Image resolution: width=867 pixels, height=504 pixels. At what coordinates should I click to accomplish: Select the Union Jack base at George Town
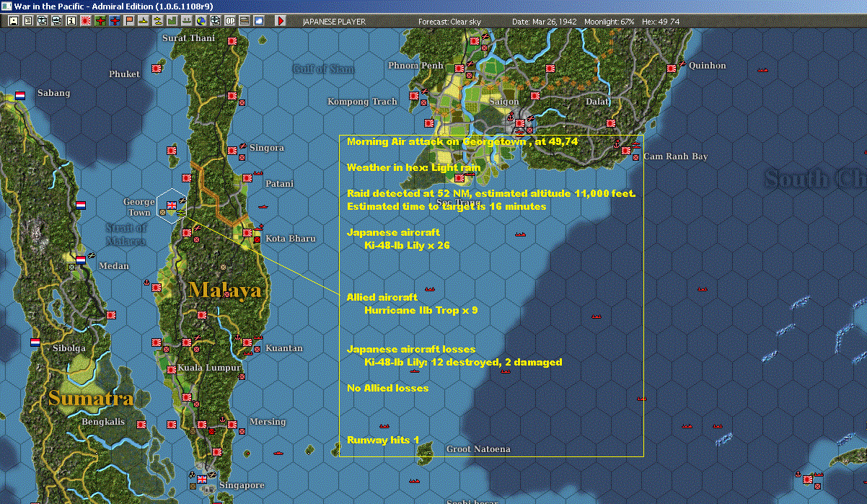(171, 205)
